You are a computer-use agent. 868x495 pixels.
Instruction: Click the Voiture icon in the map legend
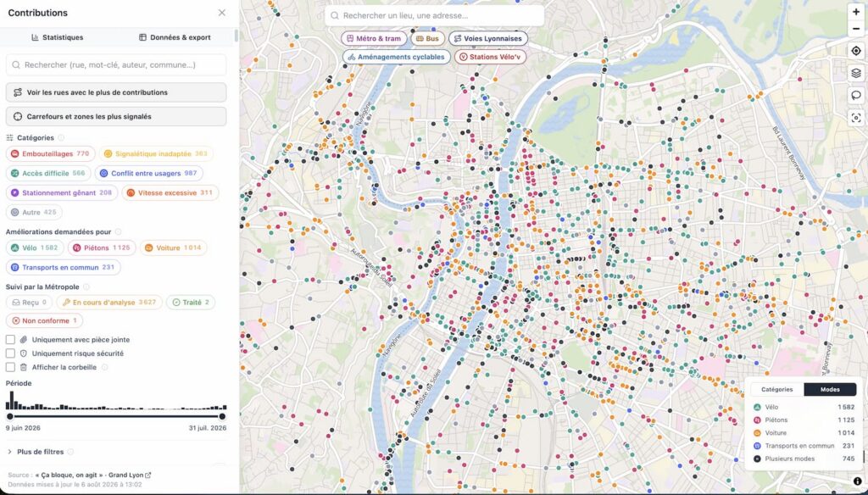tap(757, 433)
